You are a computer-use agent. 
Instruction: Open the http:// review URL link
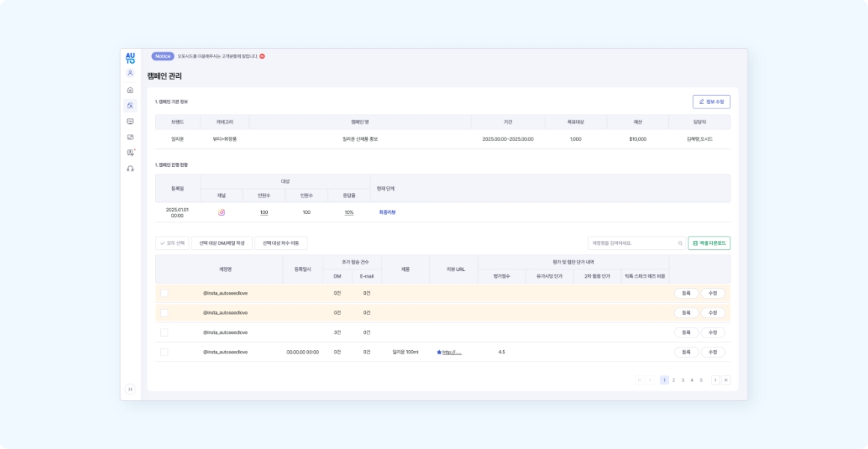pos(451,352)
